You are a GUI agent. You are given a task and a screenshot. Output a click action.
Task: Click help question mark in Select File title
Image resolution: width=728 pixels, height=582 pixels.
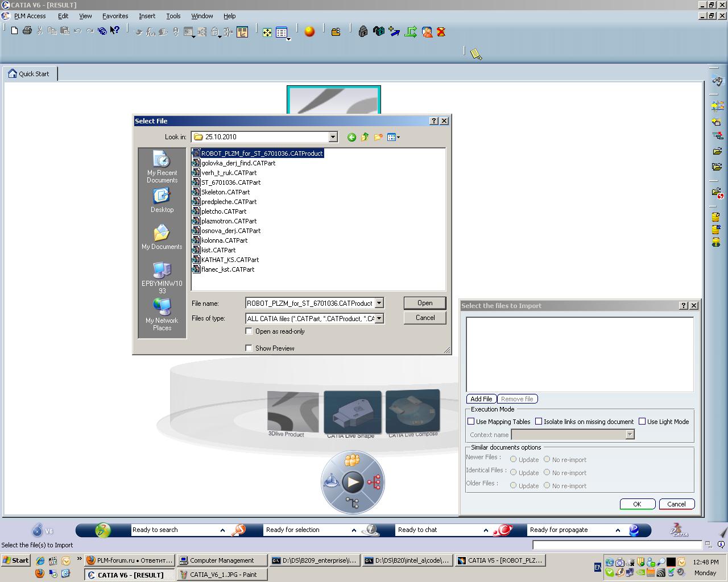[x=434, y=121]
